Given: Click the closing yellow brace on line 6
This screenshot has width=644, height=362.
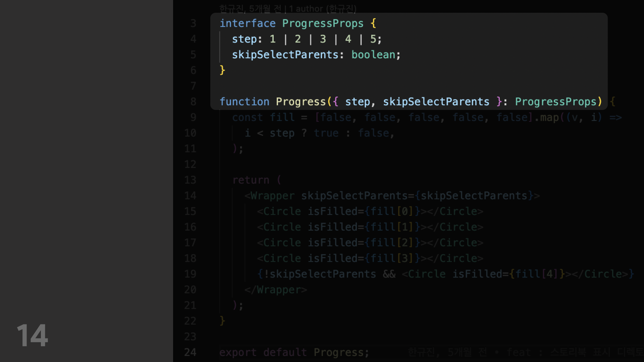Looking at the screenshot, I should [222, 70].
